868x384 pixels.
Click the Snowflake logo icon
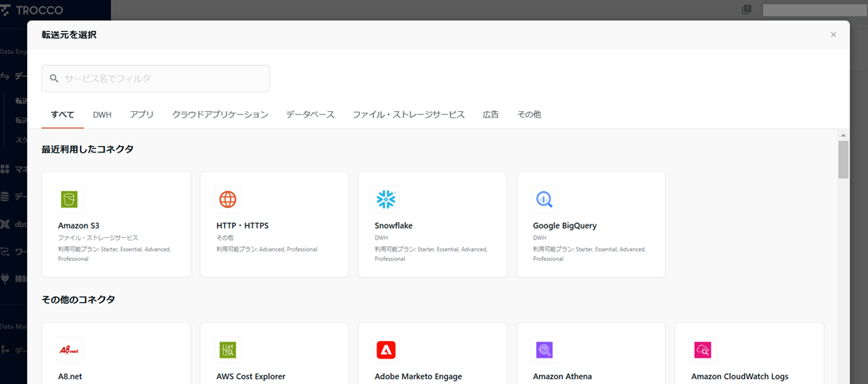[x=386, y=199]
